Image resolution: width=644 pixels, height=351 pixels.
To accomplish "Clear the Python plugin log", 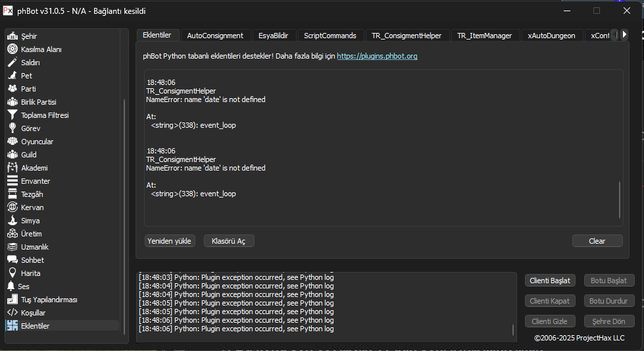I will (x=597, y=241).
